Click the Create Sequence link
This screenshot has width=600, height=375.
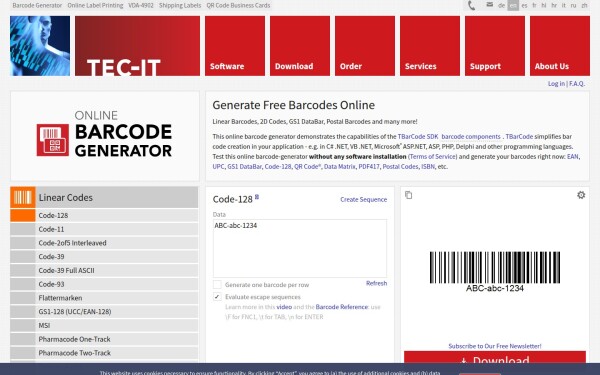[x=364, y=199]
